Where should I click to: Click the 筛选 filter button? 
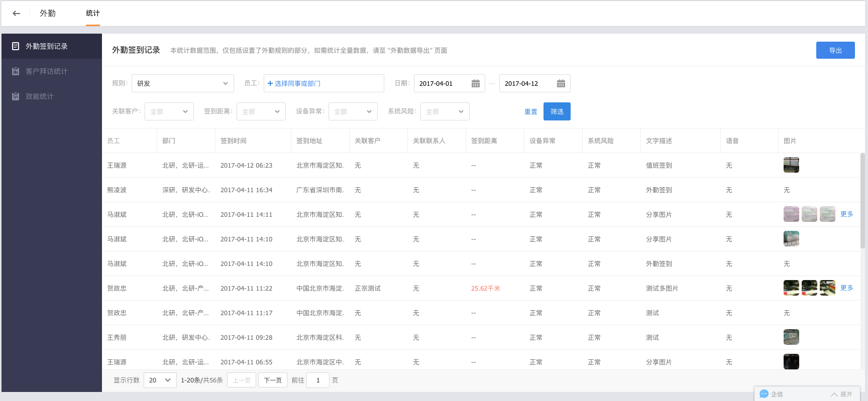pos(557,111)
